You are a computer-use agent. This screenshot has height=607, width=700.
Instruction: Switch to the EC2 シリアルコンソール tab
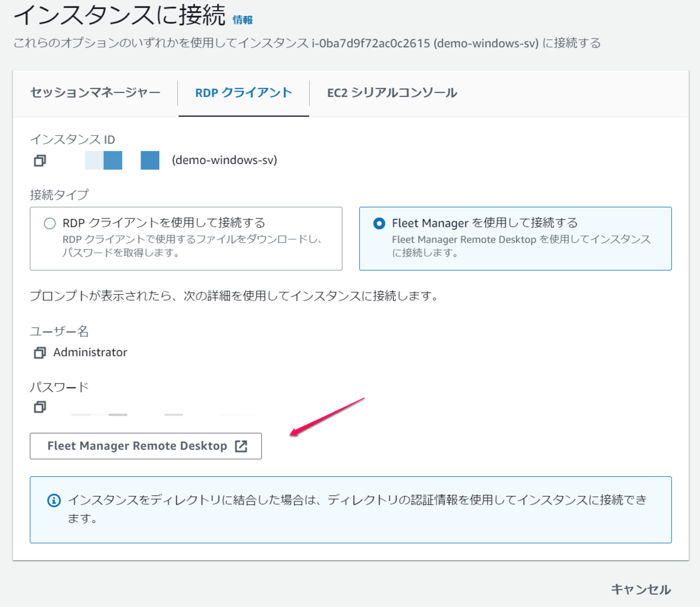pyautogui.click(x=392, y=93)
